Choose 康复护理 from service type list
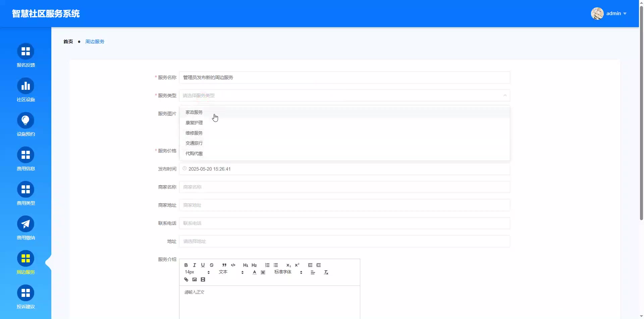This screenshot has width=644, height=319. click(344, 123)
